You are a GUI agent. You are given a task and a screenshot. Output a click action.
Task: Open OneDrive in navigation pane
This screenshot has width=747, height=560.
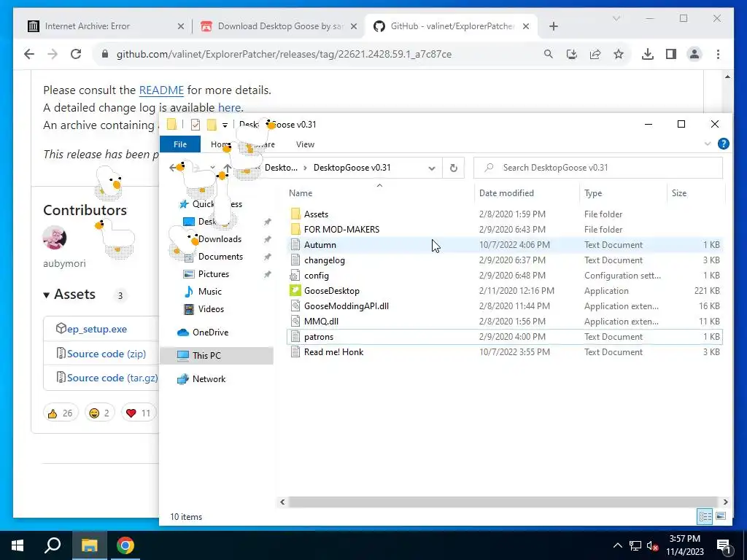pos(210,332)
